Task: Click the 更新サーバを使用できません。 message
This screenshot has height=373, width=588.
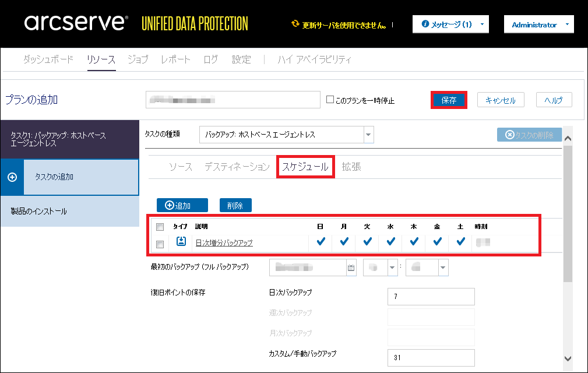Action: pyautogui.click(x=344, y=25)
